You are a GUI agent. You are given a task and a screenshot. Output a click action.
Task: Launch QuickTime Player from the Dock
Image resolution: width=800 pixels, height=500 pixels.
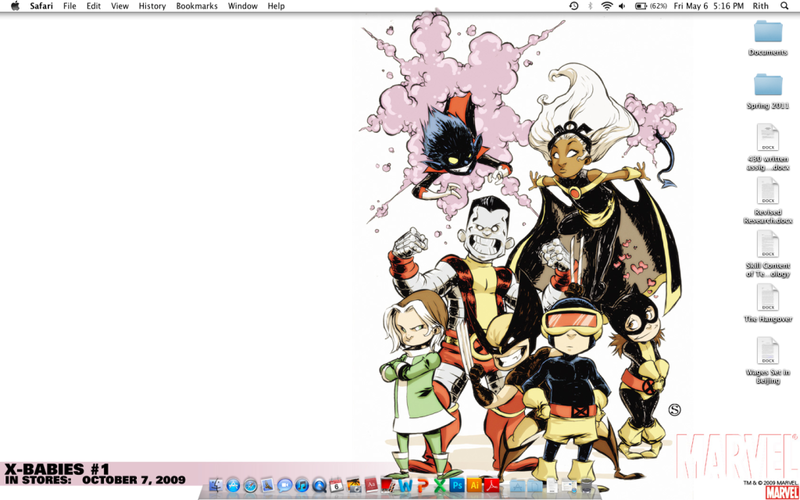coord(319,485)
